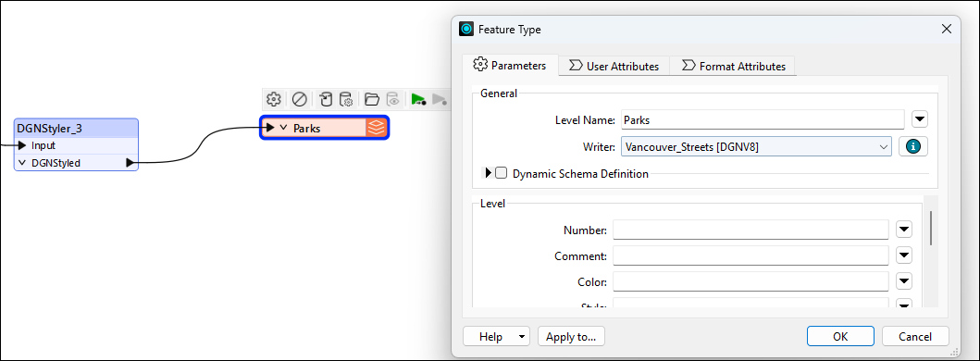
Task: Click the green run-to-here play icon
Action: point(418,99)
